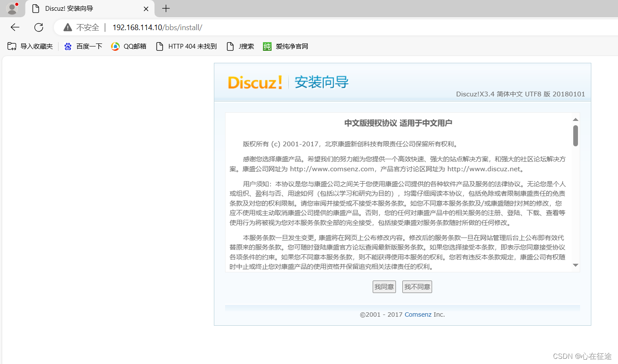618x364 pixels.
Task: Click license scrollbar up arrow
Action: (x=575, y=120)
